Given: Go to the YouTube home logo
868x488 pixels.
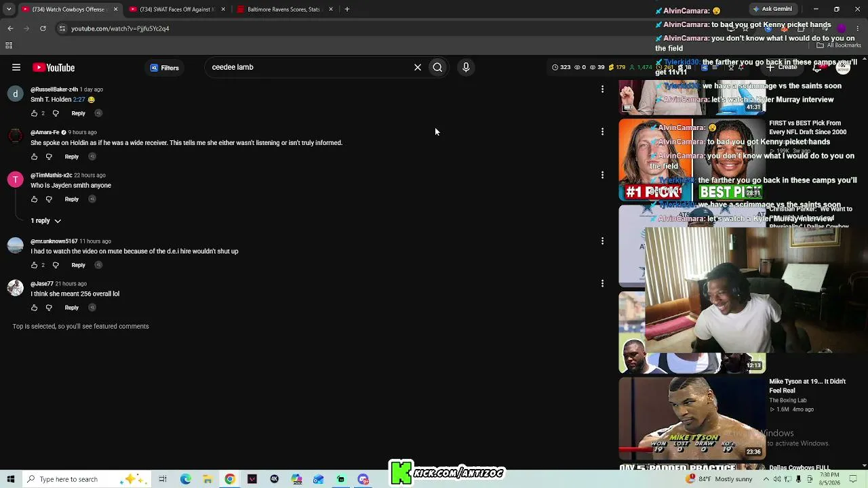Looking at the screenshot, I should [54, 67].
